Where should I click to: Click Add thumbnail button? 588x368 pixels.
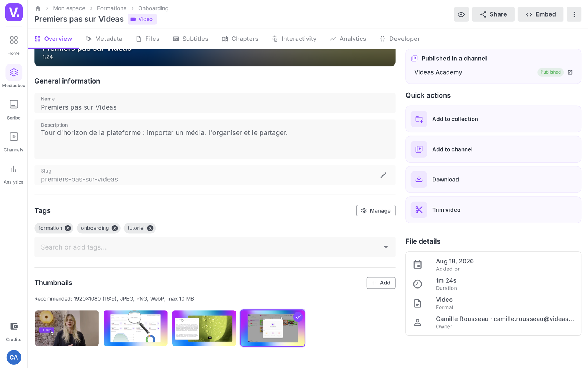381,283
